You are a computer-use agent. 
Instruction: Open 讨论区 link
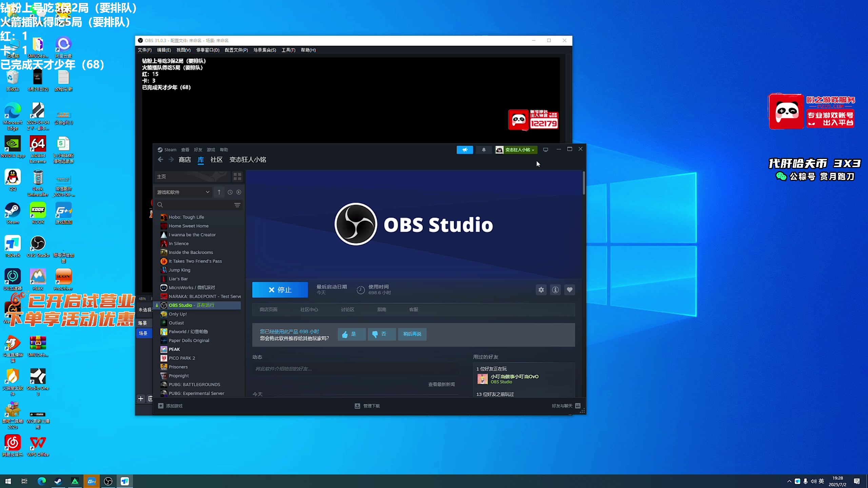point(348,310)
